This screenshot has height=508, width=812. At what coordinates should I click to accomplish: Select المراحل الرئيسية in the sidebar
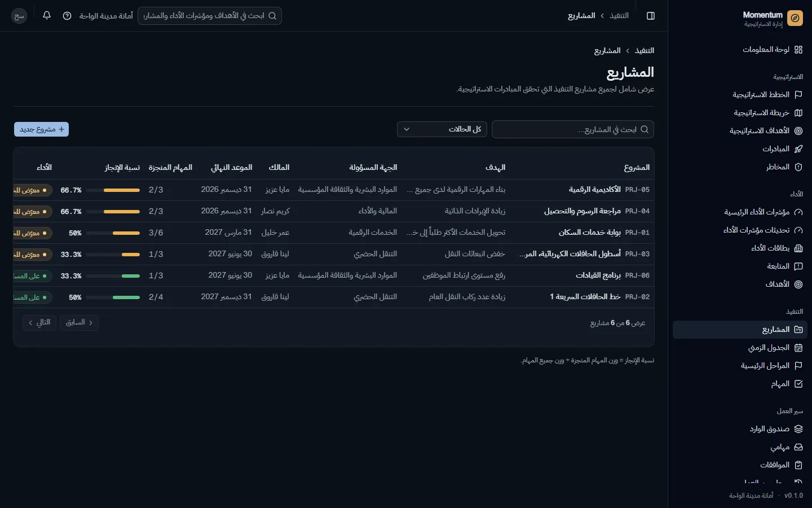click(740, 366)
